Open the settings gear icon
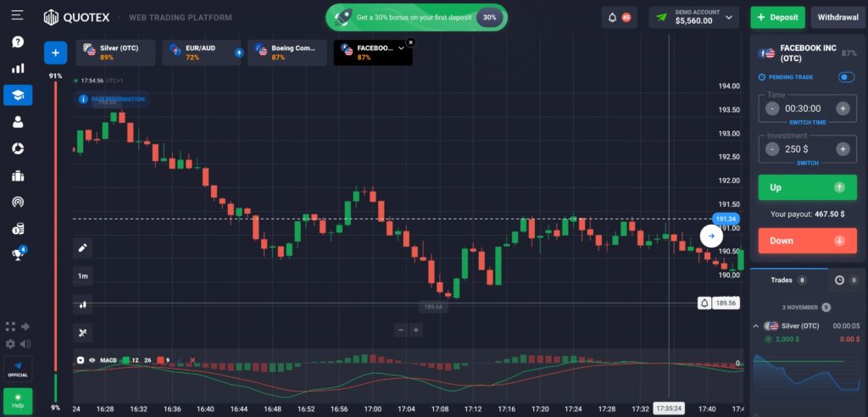 [10, 344]
